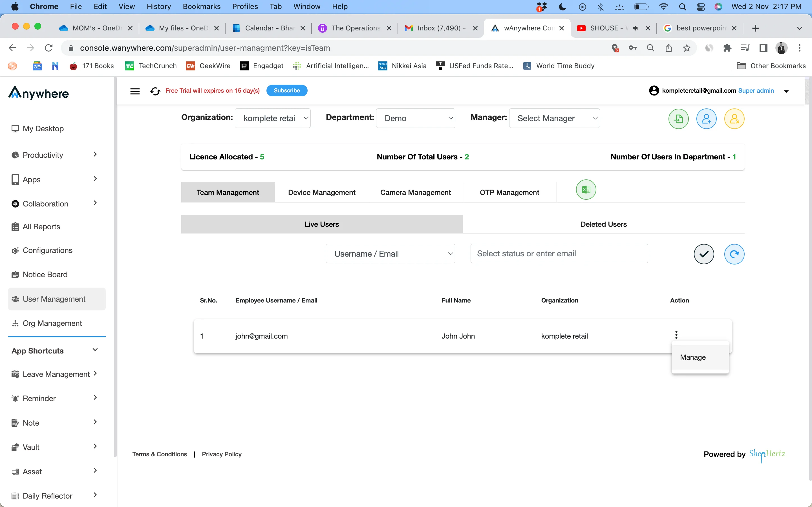Click the add user icon
Screen dimensions: 812x507
[x=706, y=119]
